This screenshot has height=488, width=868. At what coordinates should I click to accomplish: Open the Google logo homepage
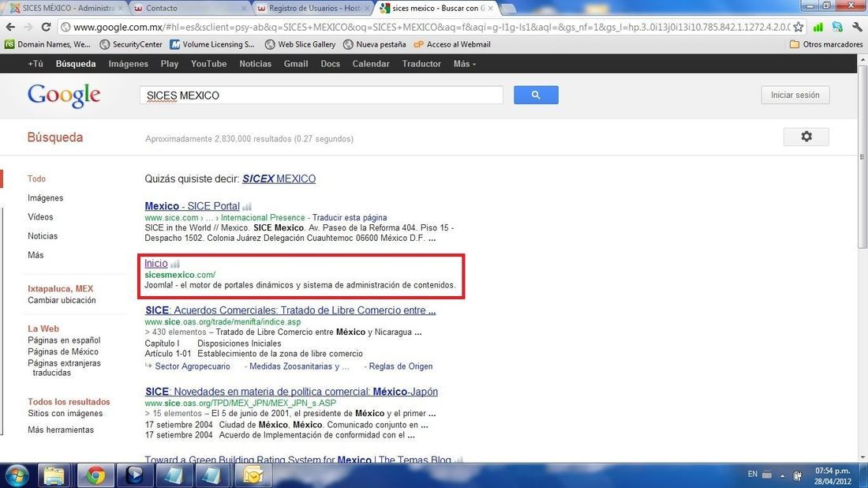64,96
